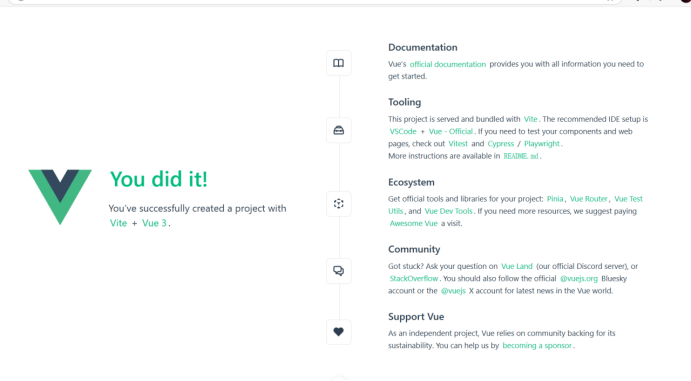Click the Documentation book icon
Viewport: 691px width, 381px height.
tap(338, 63)
